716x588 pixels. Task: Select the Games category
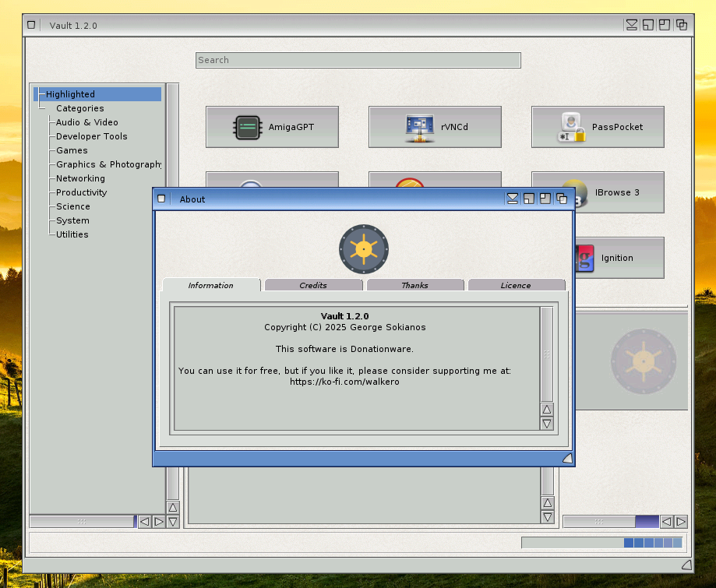pos(72,150)
